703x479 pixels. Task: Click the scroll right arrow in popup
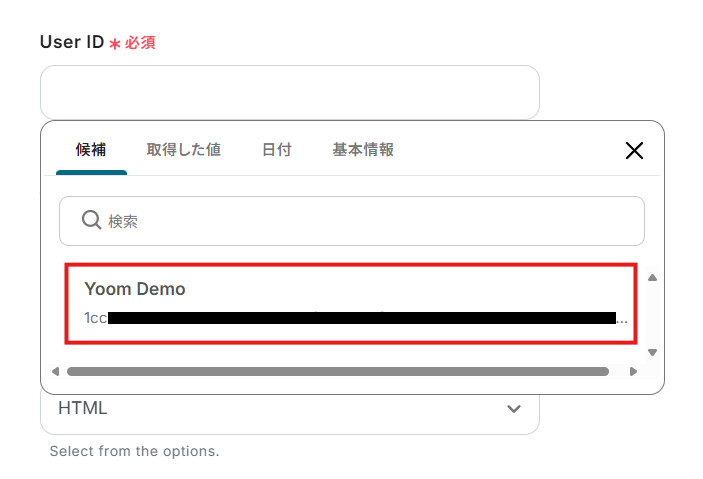click(633, 371)
